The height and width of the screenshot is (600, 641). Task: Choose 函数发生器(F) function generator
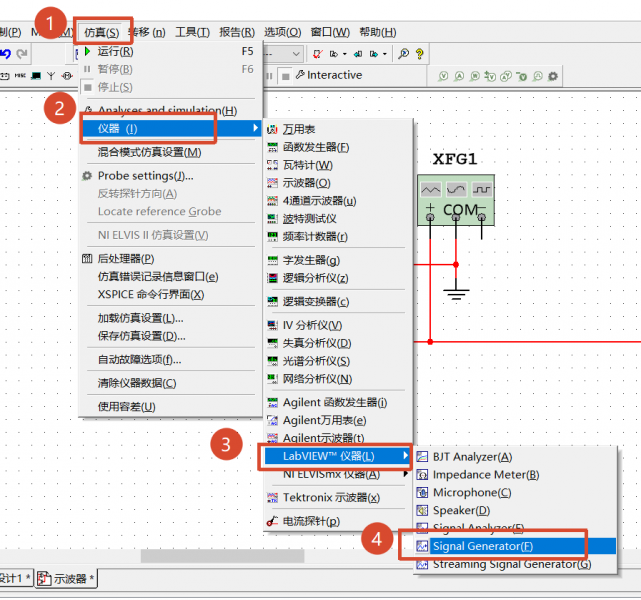pyautogui.click(x=338, y=147)
